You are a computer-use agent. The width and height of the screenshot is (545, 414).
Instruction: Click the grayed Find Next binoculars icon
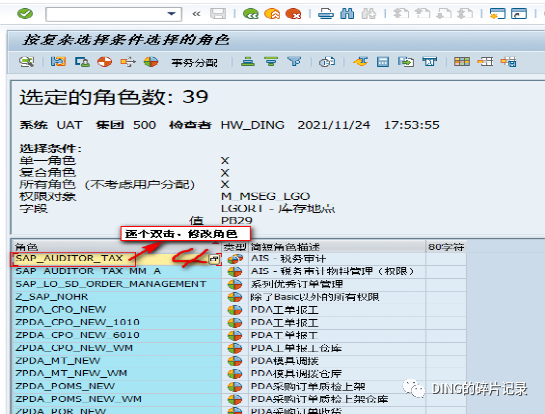coord(369,14)
